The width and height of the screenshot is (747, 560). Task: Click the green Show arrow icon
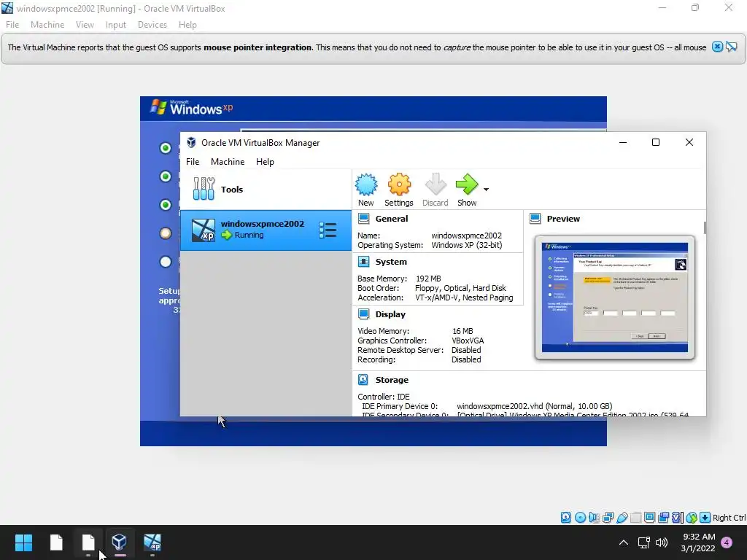(x=467, y=184)
